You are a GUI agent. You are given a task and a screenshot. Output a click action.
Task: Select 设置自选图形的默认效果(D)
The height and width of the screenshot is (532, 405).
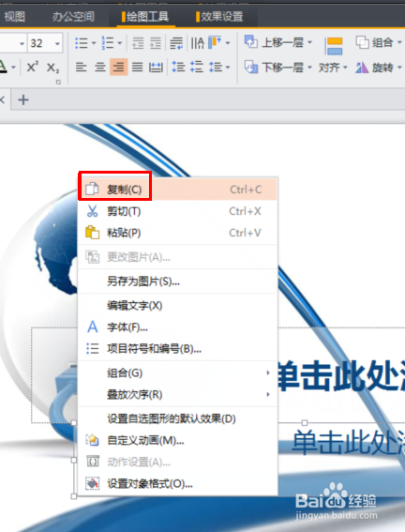(x=177, y=418)
